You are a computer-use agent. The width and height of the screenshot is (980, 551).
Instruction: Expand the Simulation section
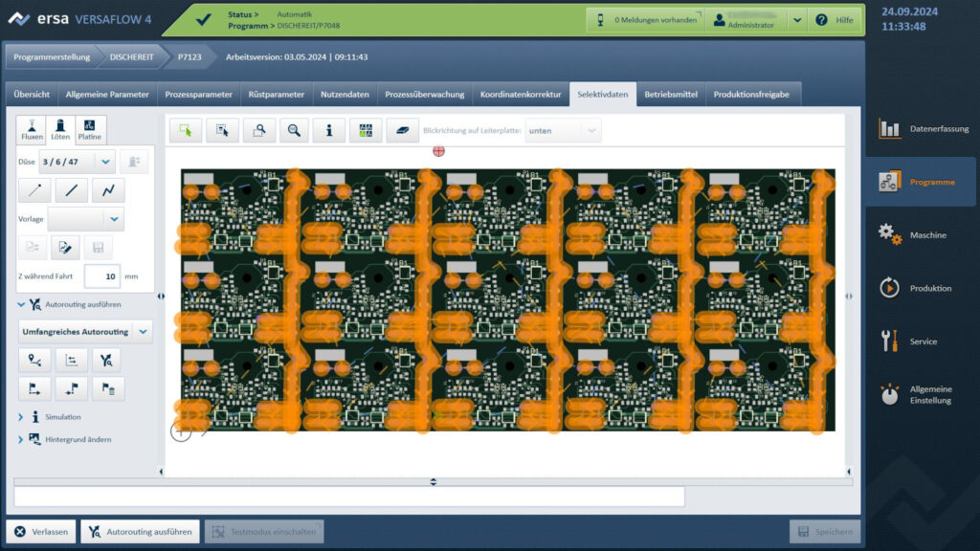[x=21, y=417]
